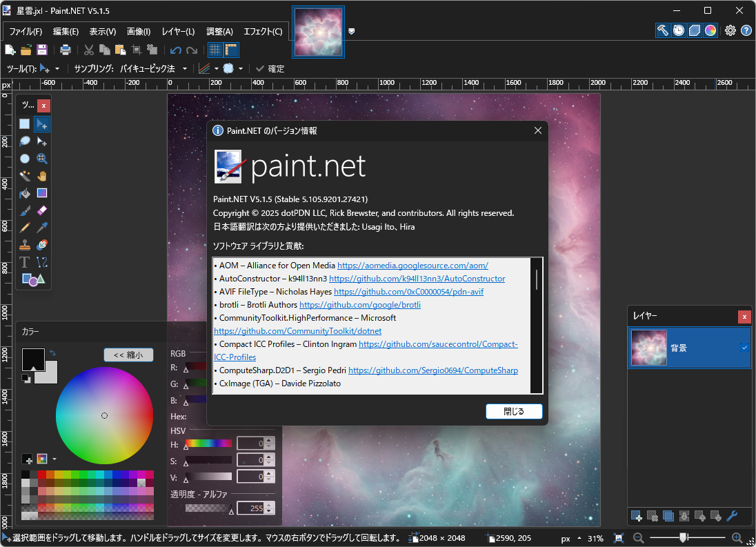
Task: Select the Clone Stamp tool
Action: (24, 244)
